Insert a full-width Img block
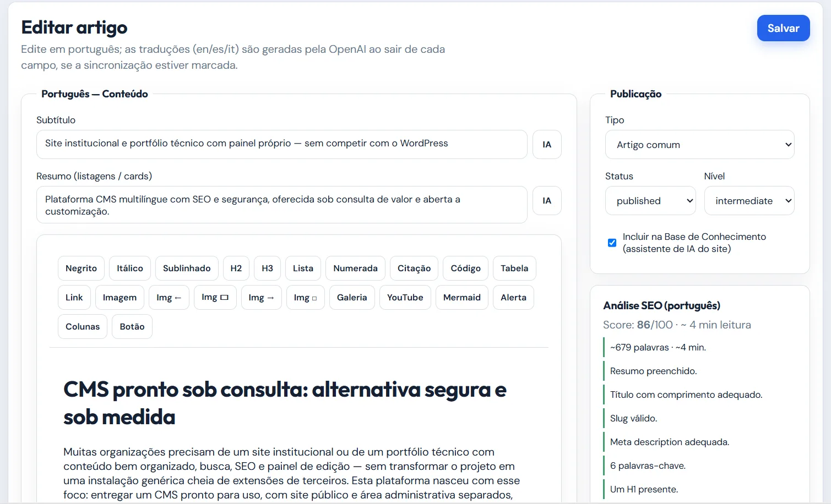The width and height of the screenshot is (831, 504). click(215, 297)
